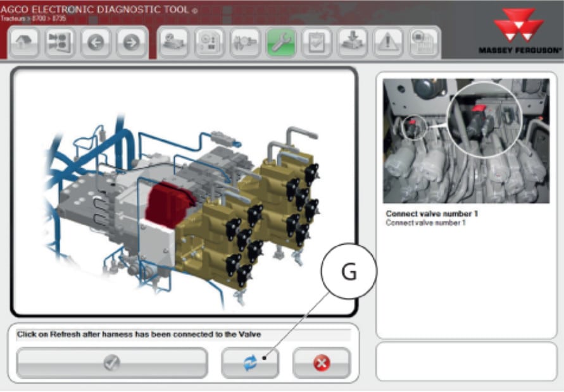Click the red X cancel button

[322, 363]
